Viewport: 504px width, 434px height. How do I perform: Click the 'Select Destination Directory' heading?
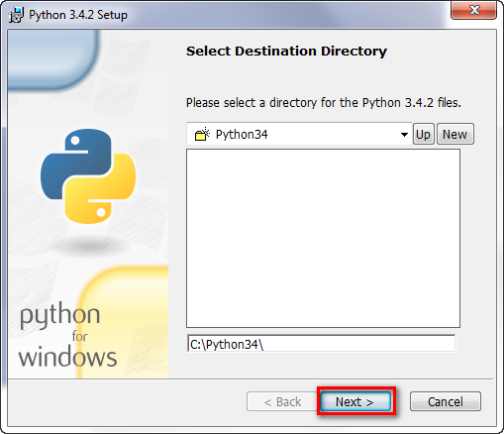pos(286,52)
